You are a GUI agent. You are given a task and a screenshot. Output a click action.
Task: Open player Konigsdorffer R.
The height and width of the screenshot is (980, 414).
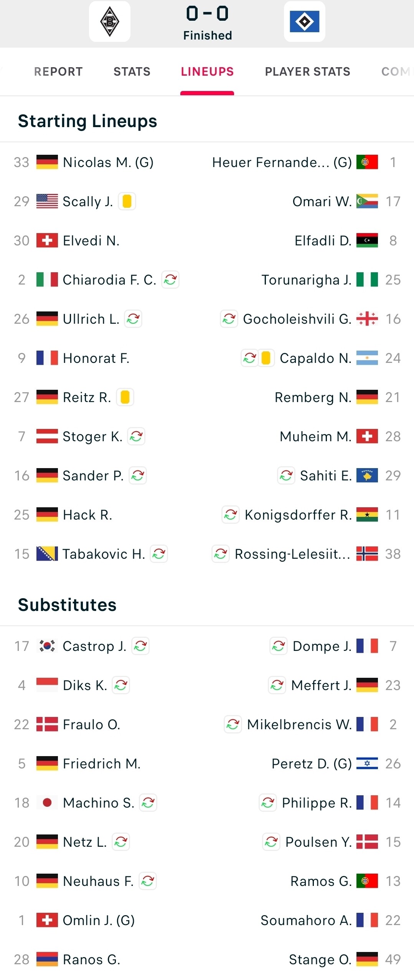(298, 515)
